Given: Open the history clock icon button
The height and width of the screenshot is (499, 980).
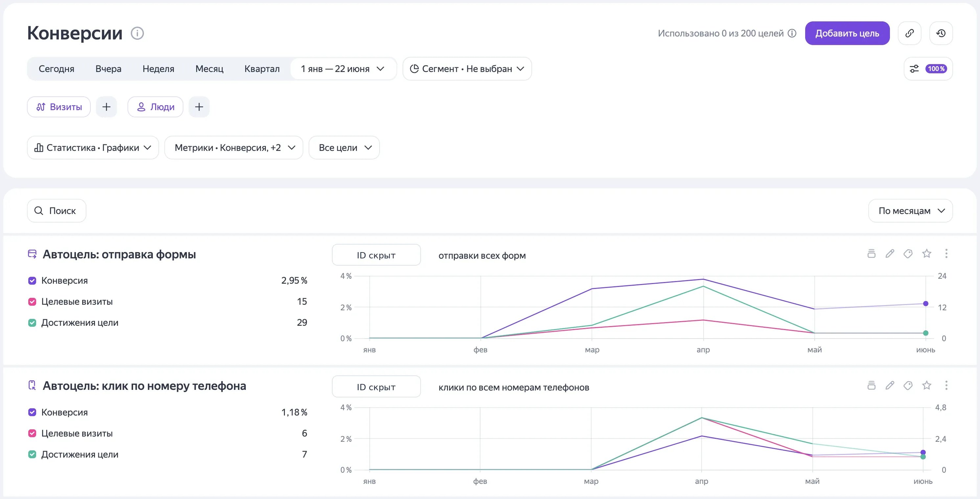Looking at the screenshot, I should coord(941,33).
